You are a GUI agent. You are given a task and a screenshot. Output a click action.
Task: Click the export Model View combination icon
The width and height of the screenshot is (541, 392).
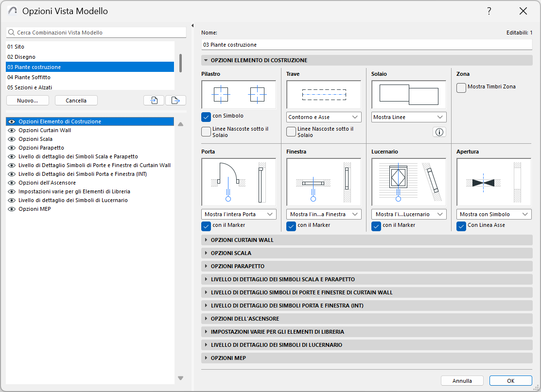[x=175, y=100]
